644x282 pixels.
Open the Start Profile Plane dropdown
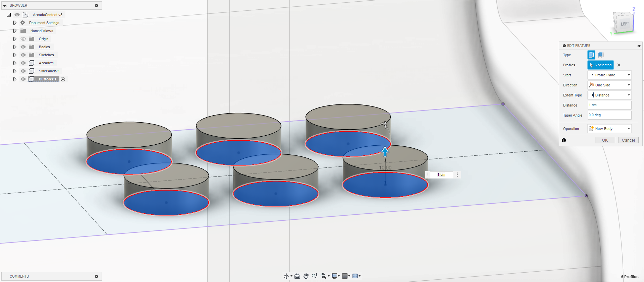click(609, 75)
